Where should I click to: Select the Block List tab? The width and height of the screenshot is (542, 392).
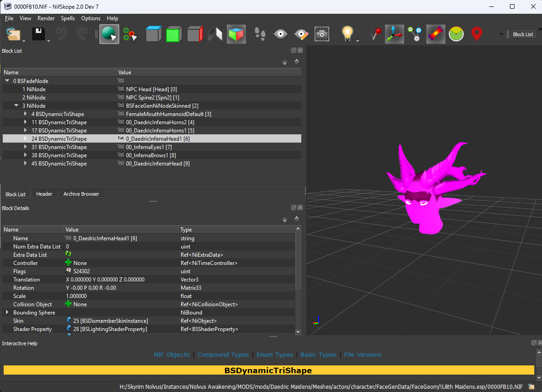point(16,194)
